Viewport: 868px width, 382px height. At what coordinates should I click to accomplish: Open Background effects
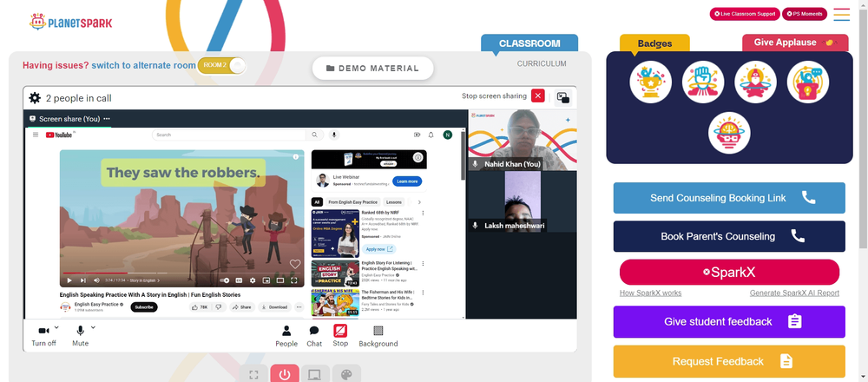point(378,335)
